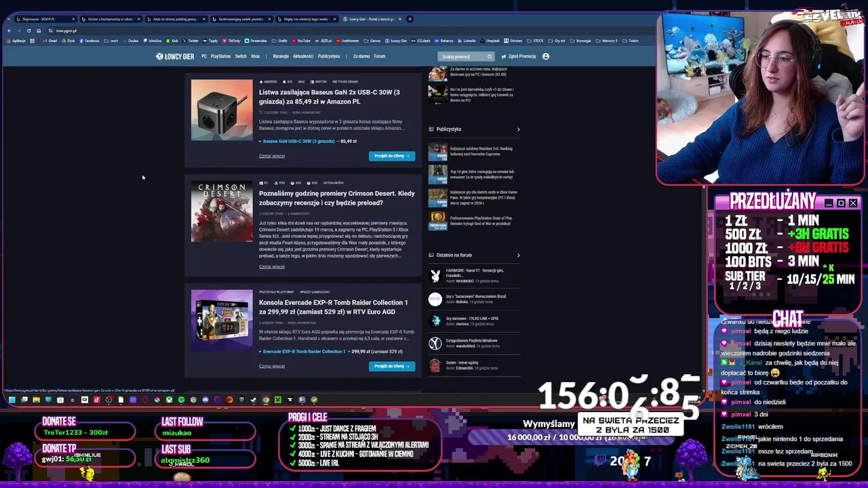Expand the Publicystyka sidebar section arrow
Screen dimensions: 868x488
click(x=518, y=129)
